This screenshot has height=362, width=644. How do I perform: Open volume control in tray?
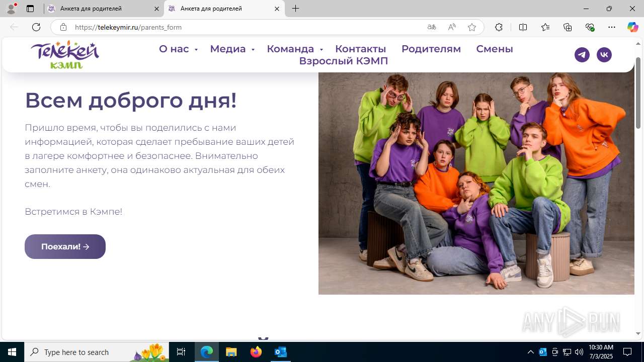(x=579, y=352)
